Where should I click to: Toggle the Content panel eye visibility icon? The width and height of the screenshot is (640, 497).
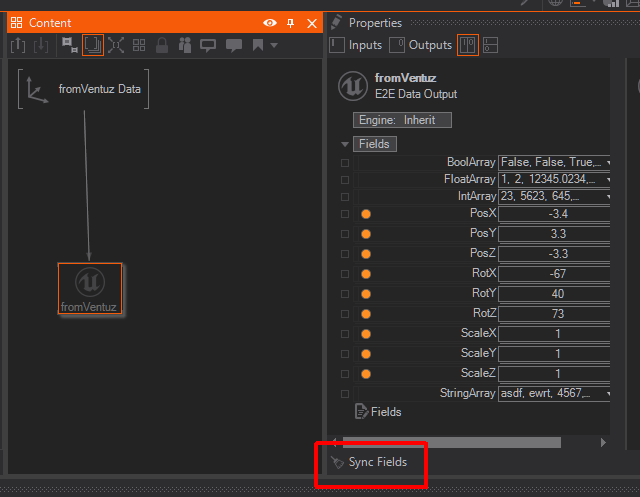270,23
